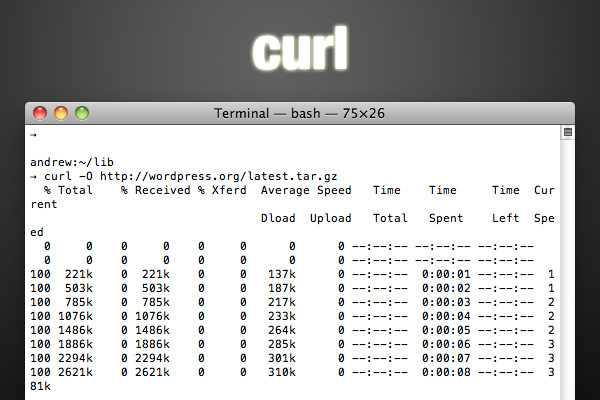Click the download speed value 217k

point(282,302)
